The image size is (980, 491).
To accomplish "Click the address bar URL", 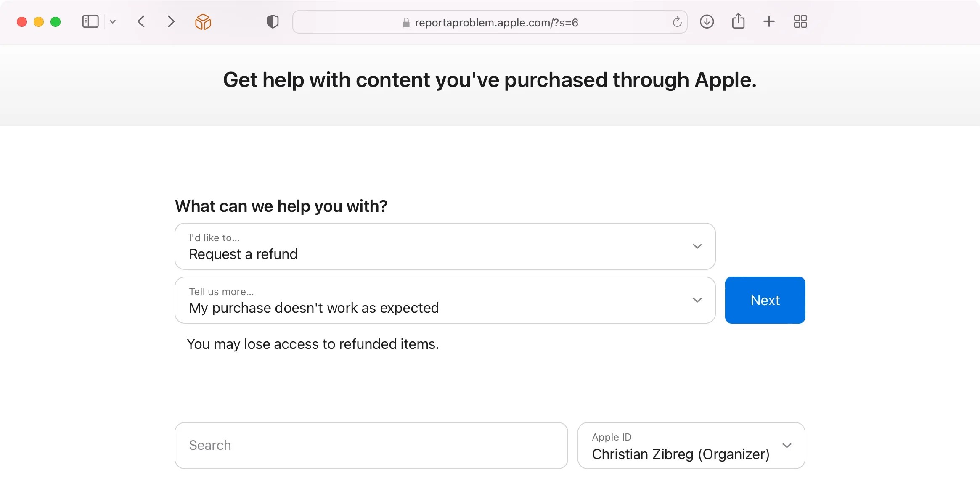I will [496, 22].
